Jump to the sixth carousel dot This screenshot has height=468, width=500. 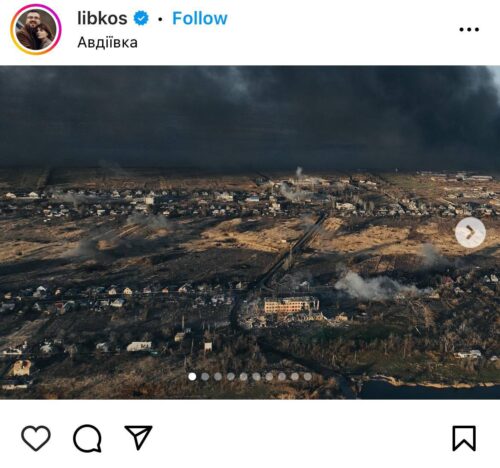(256, 377)
